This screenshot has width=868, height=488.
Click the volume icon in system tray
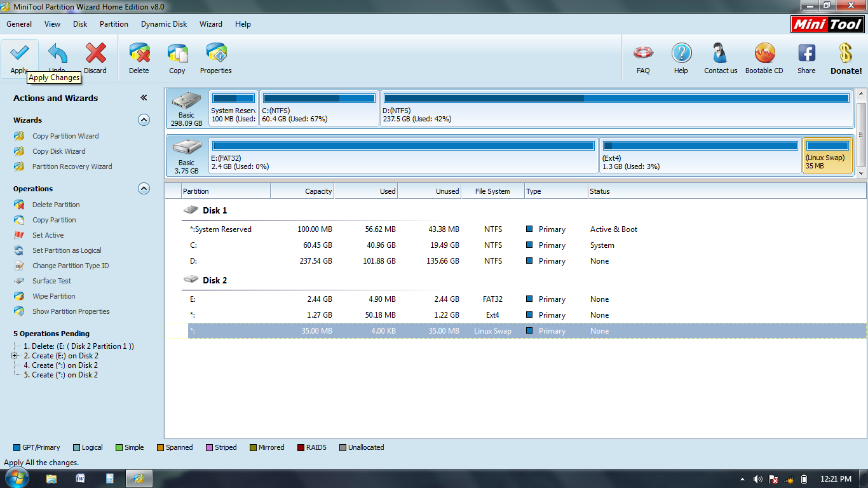757,479
